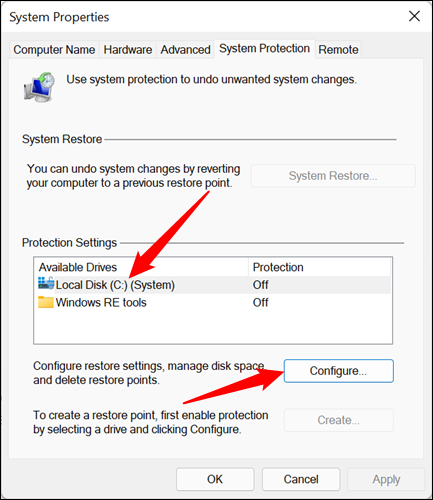Select the Windows RE tools folder icon
The image size is (433, 500).
[46, 302]
